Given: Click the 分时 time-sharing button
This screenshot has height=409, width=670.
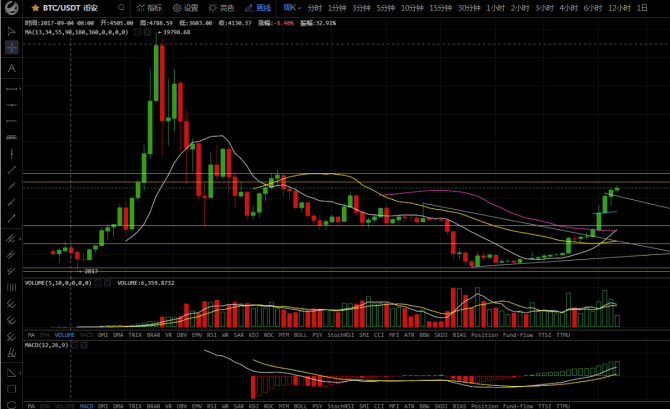Looking at the screenshot, I should 315,7.
